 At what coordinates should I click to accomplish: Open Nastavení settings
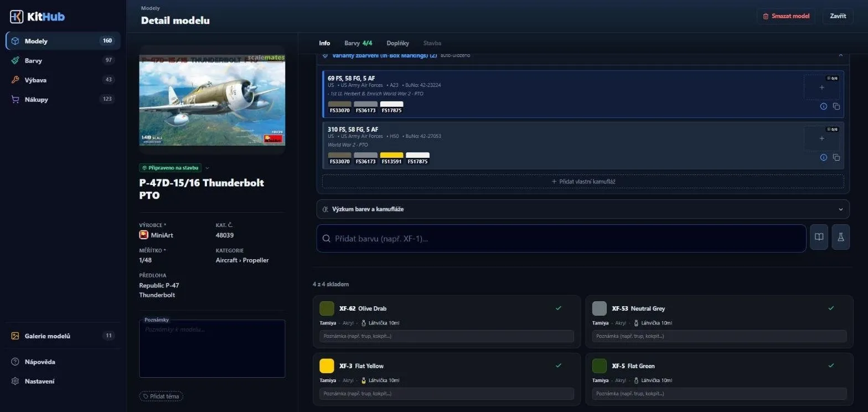pyautogui.click(x=63, y=381)
